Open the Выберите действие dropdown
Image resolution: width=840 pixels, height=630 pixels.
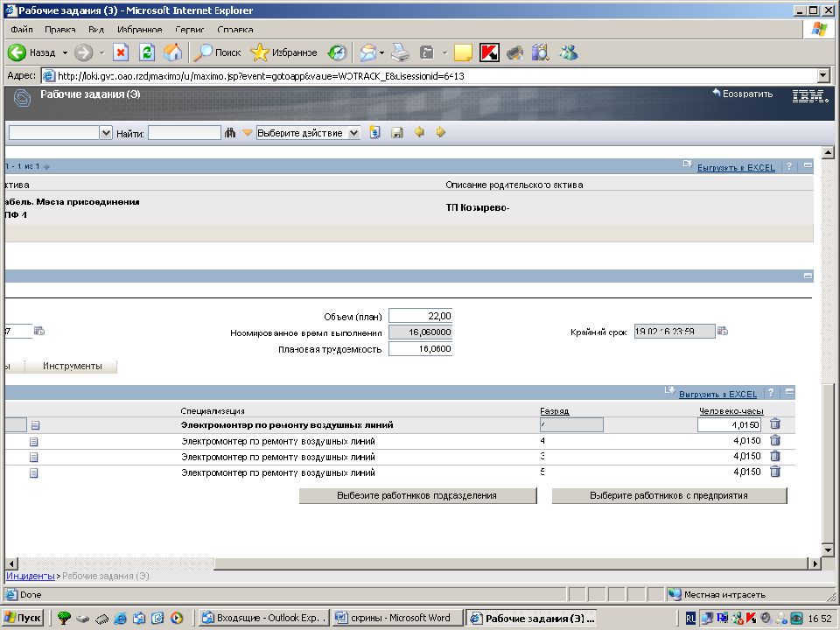(x=308, y=133)
